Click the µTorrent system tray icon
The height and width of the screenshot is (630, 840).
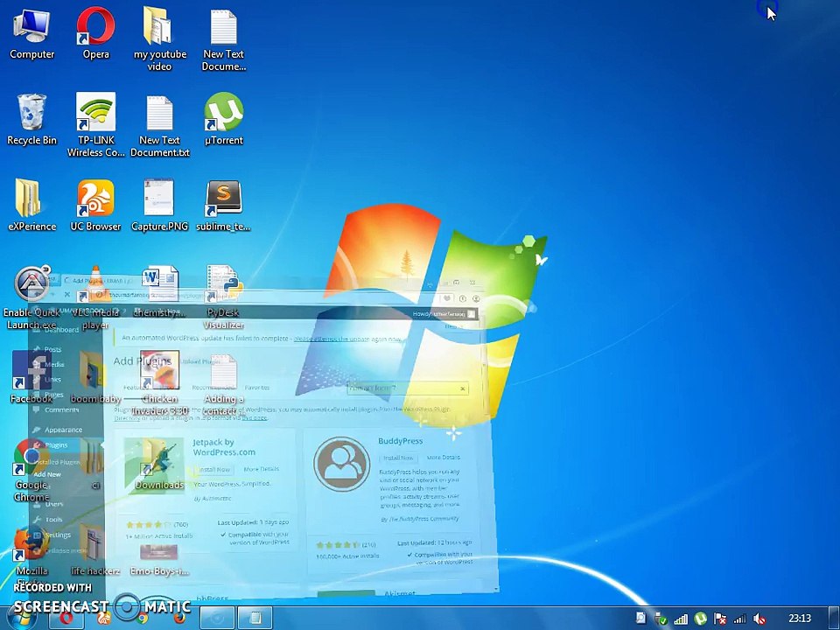click(701, 619)
